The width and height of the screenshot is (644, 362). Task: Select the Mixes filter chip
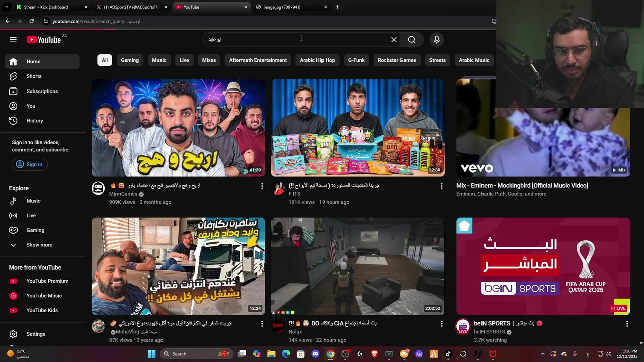click(x=209, y=60)
